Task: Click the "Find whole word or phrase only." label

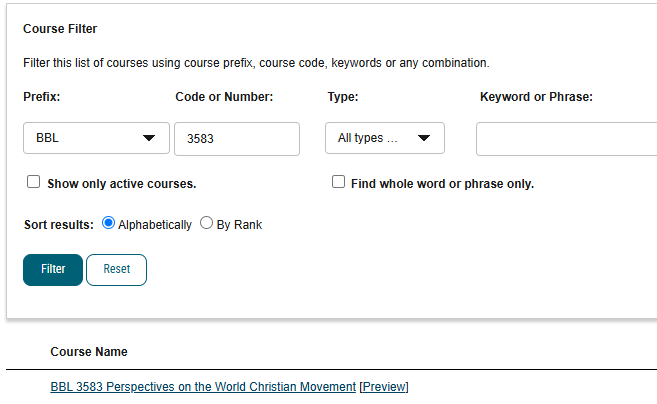Action: pos(442,184)
